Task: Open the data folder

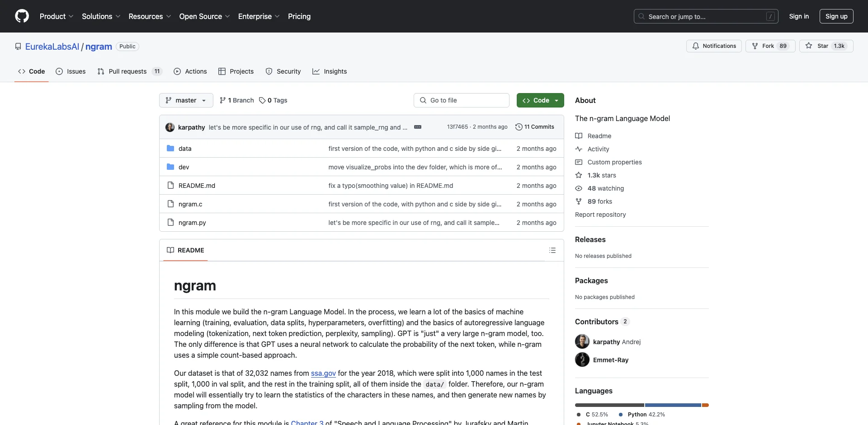Action: pos(185,149)
